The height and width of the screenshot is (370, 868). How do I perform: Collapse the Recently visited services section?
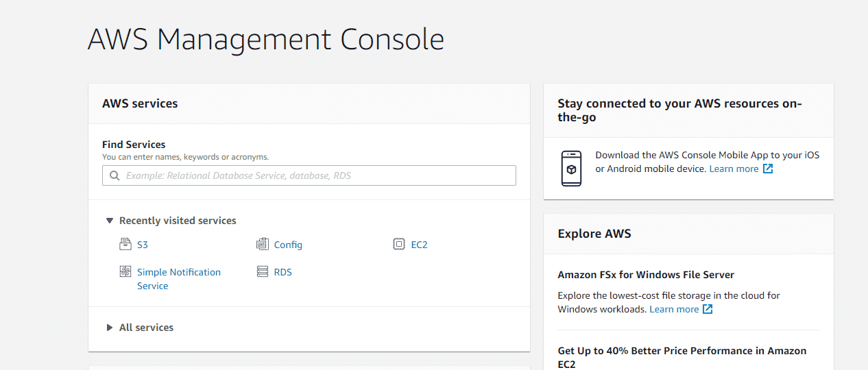[109, 221]
